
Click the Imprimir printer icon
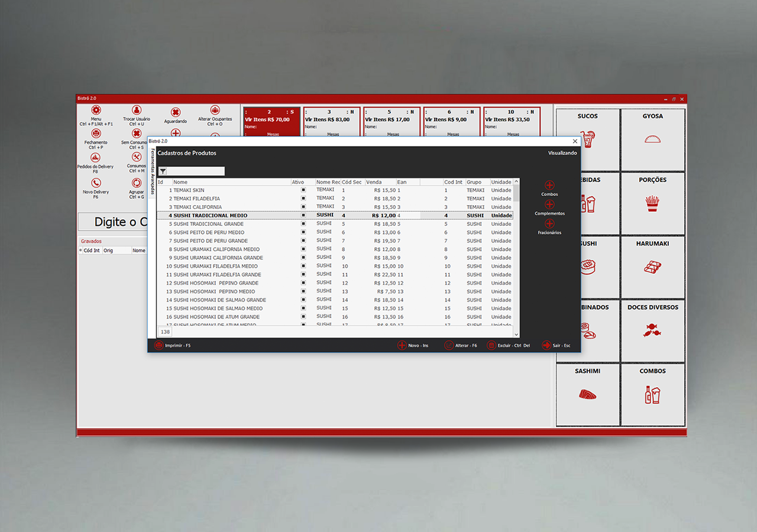158,345
